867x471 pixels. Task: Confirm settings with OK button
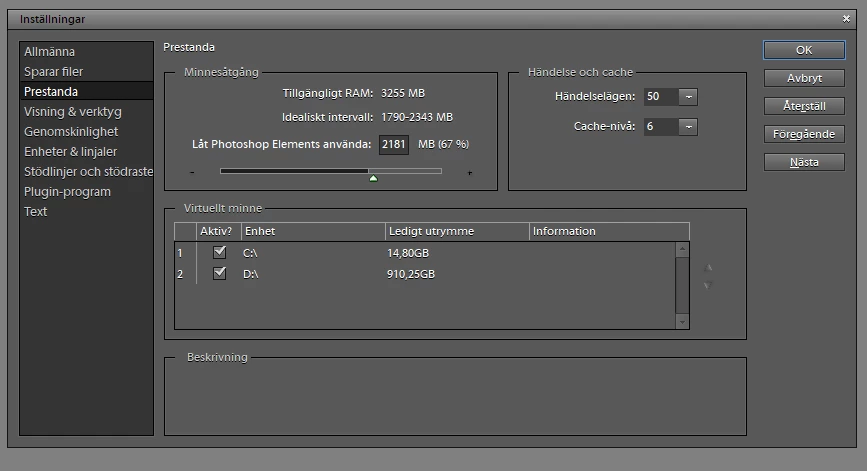tap(804, 50)
